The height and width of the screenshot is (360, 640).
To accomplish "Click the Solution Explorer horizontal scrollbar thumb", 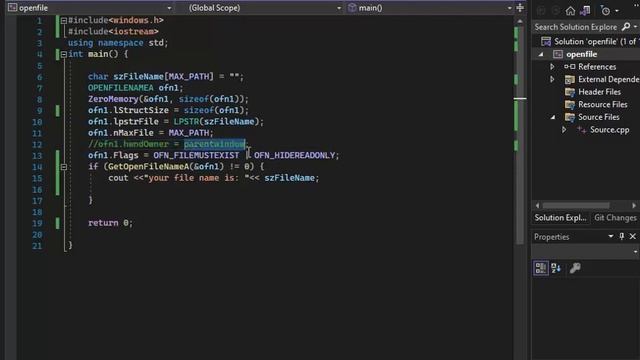I will [576, 205].
